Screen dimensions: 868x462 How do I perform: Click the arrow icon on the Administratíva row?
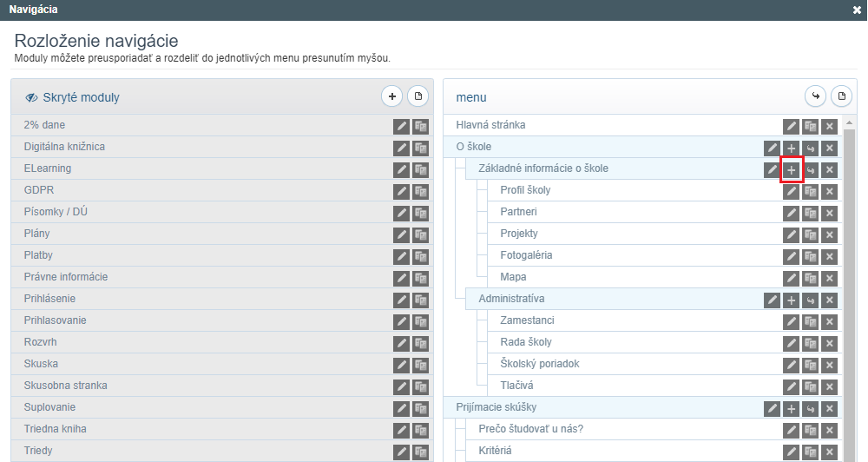[x=811, y=300]
